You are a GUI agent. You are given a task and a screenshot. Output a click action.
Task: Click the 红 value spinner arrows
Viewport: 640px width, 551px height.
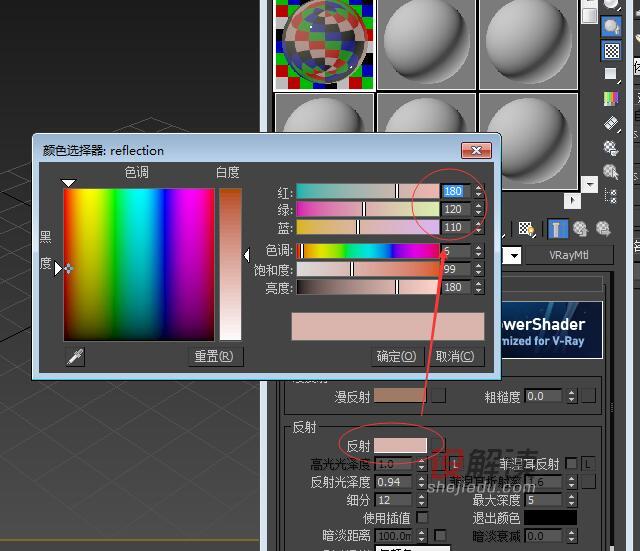(x=478, y=191)
